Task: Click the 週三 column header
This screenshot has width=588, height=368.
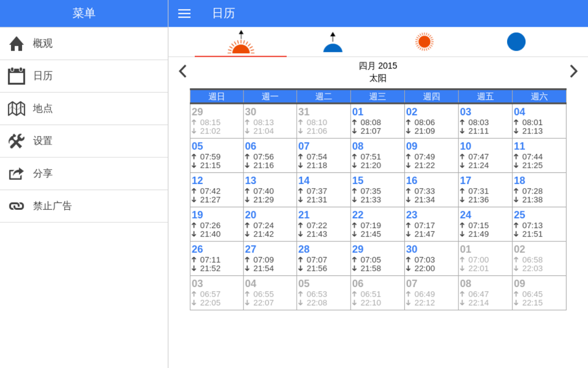Action: click(x=377, y=96)
